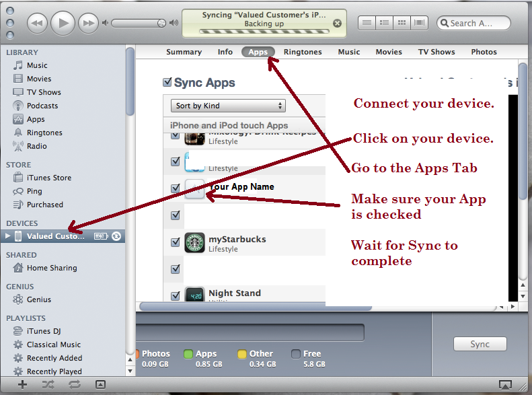This screenshot has height=395, width=532.
Task: Click the Free capacity swatch
Action: coord(296,354)
